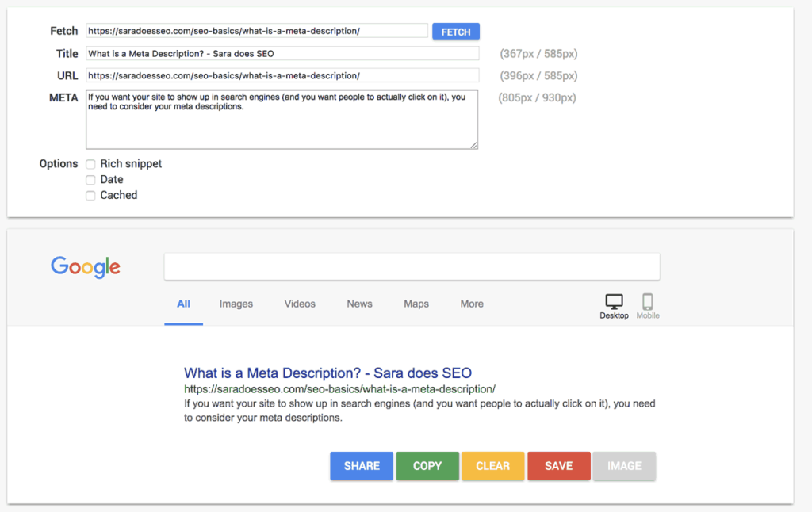Check the Cached option
The height and width of the screenshot is (512, 812).
90,195
